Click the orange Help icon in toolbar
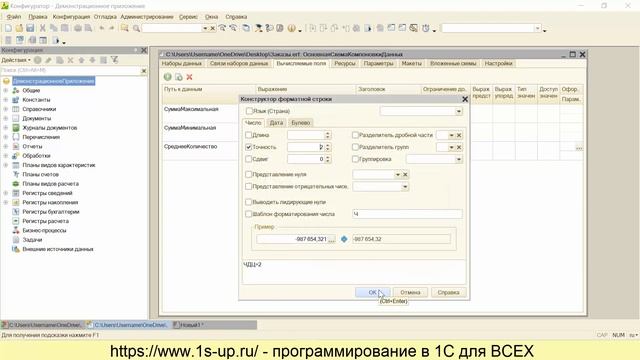Image resolution: width=640 pixels, height=360 pixels. coord(291,28)
